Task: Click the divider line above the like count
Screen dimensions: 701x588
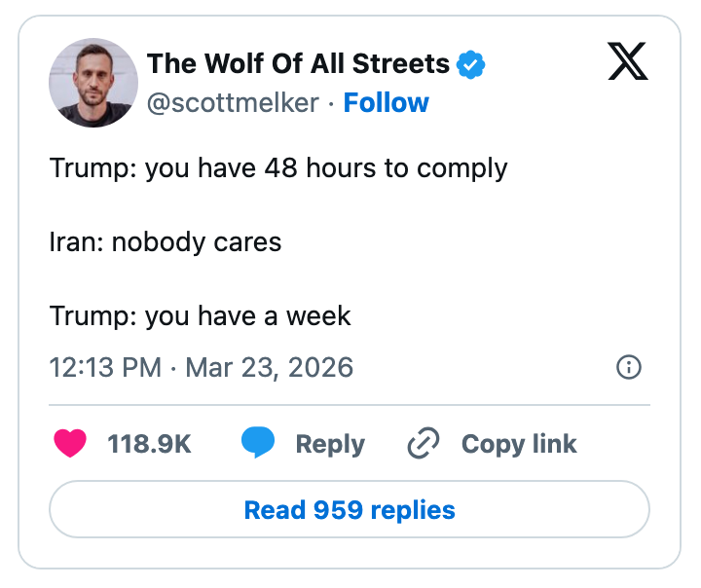Action: (x=350, y=404)
